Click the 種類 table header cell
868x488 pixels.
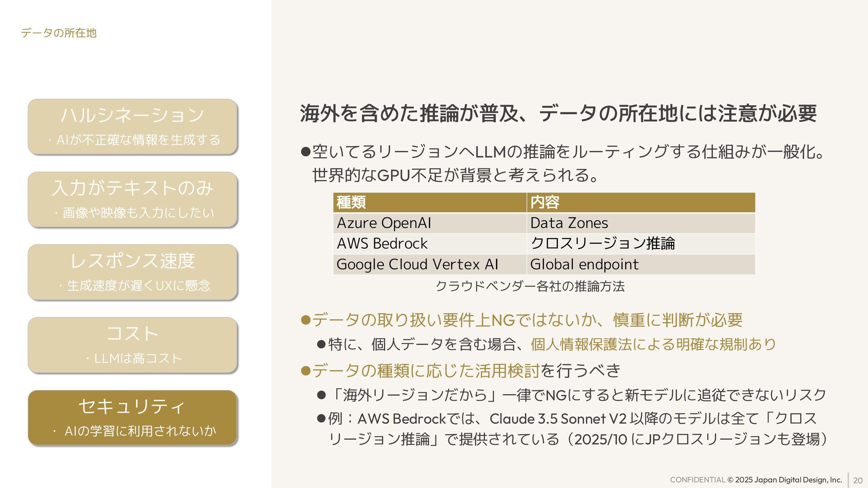point(429,202)
